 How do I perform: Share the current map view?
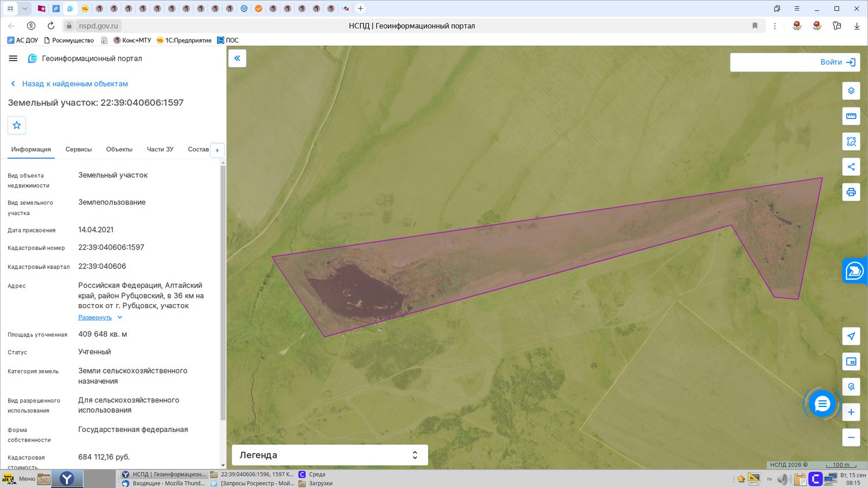click(851, 167)
